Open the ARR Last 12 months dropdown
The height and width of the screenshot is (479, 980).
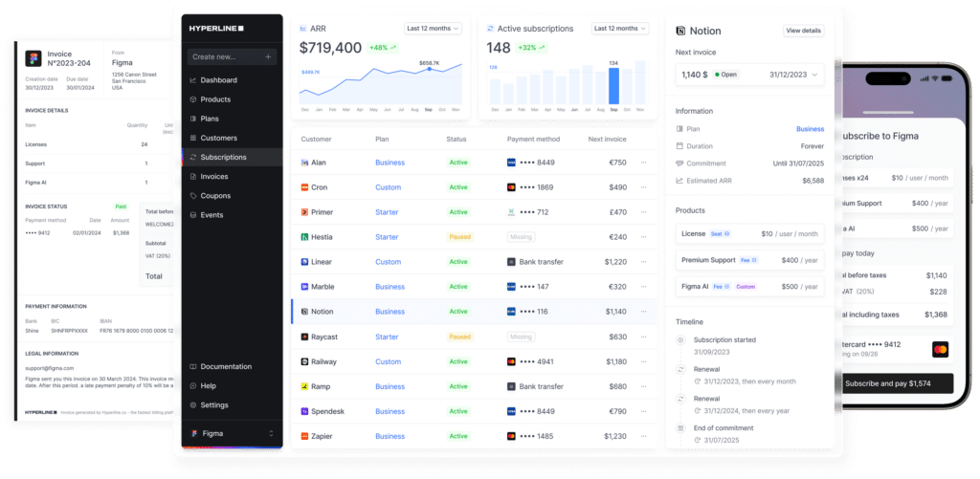[x=433, y=29]
